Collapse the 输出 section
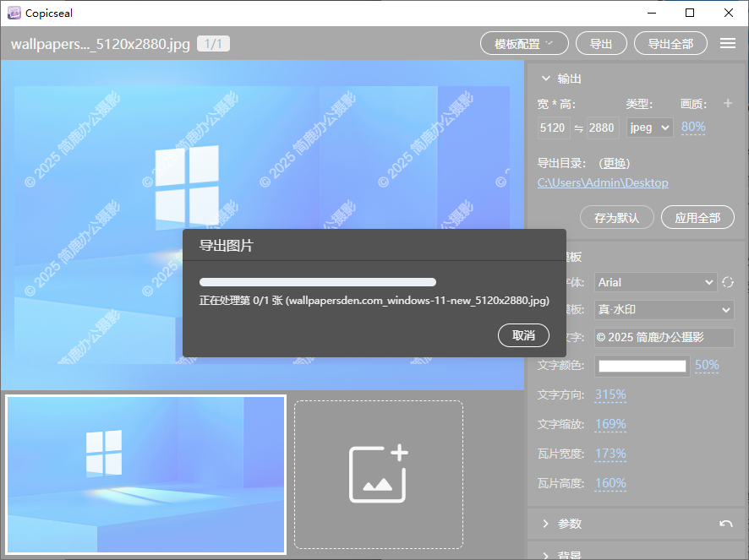749x560 pixels. [x=546, y=79]
